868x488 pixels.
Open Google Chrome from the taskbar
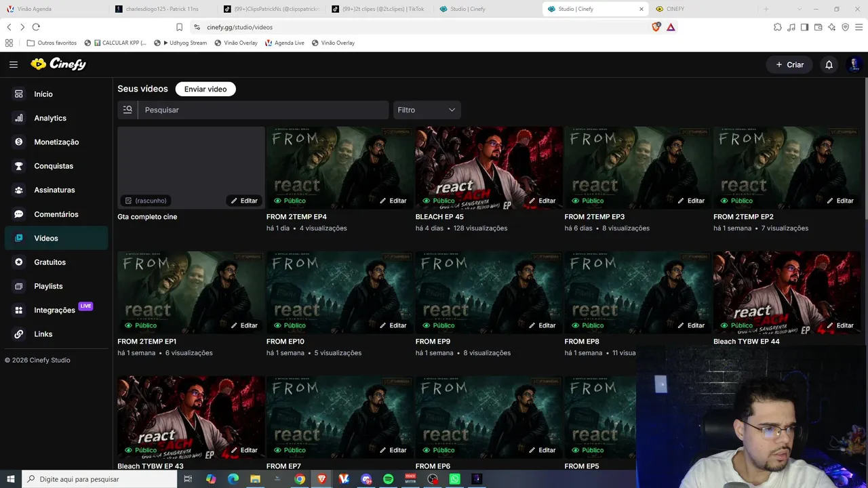(300, 479)
